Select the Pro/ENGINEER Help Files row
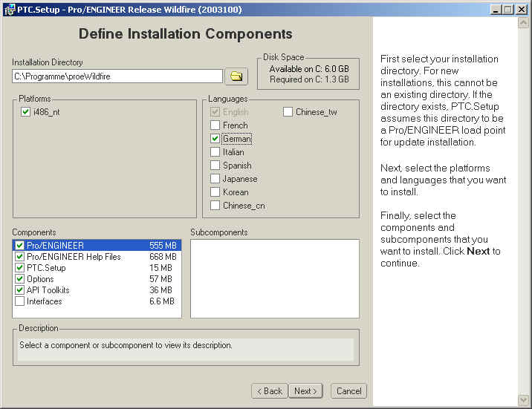Screen dimensions: 532x409 coord(97,257)
